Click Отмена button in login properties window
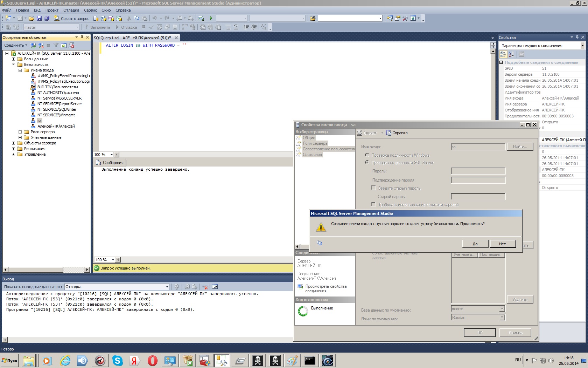 515,333
